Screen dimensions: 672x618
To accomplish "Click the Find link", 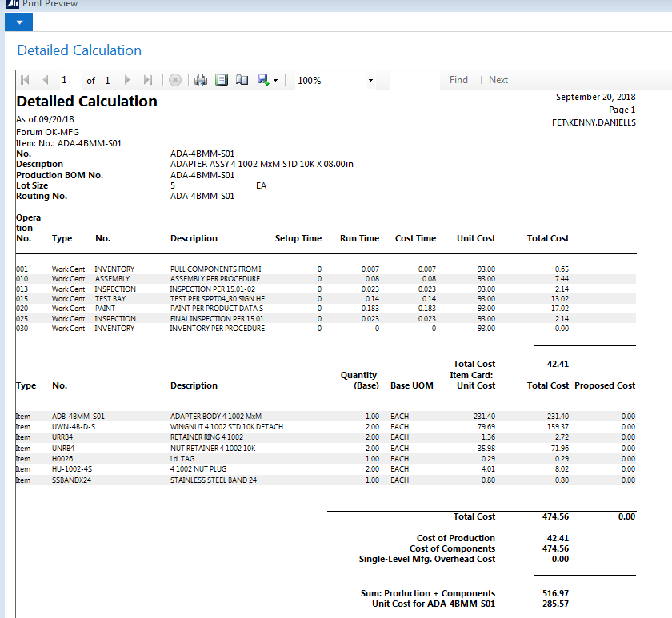I will pyautogui.click(x=458, y=80).
